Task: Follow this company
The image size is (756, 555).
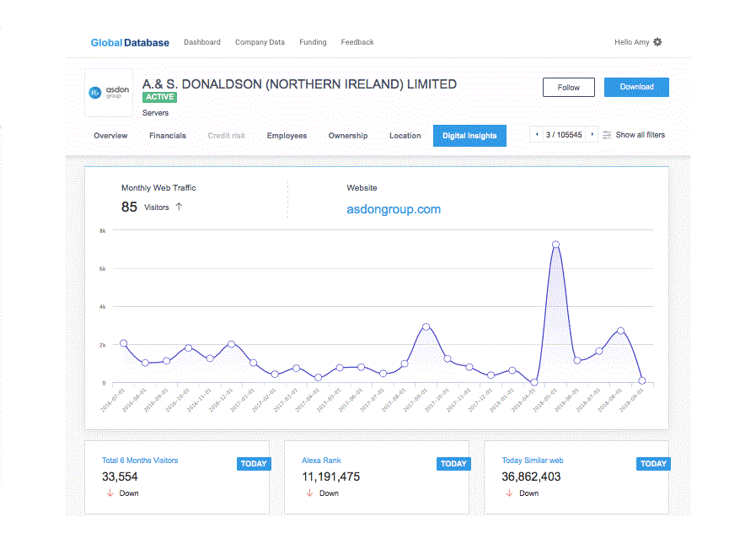Action: (568, 88)
